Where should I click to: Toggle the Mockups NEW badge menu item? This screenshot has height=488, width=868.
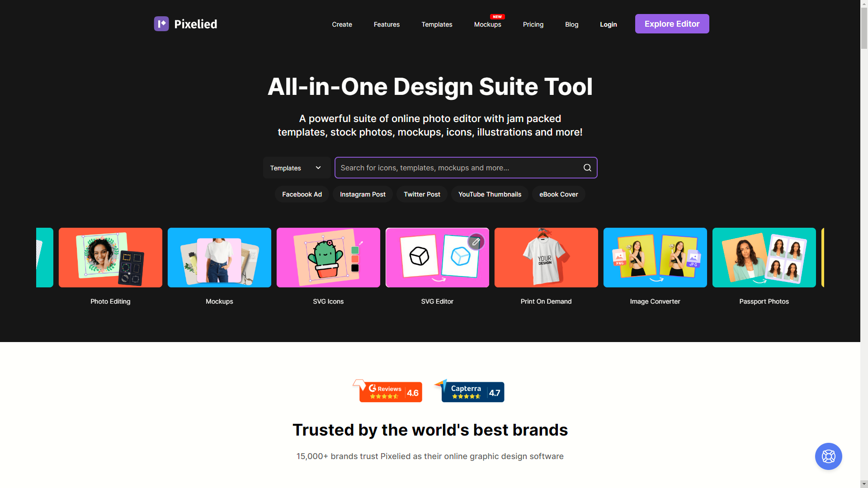pos(488,24)
